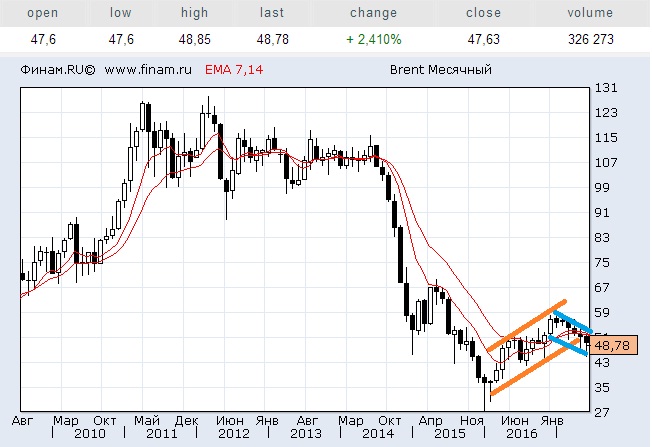Viewport: 652px width, 447px height.
Task: Click the 'change' column header
Action: click(373, 13)
